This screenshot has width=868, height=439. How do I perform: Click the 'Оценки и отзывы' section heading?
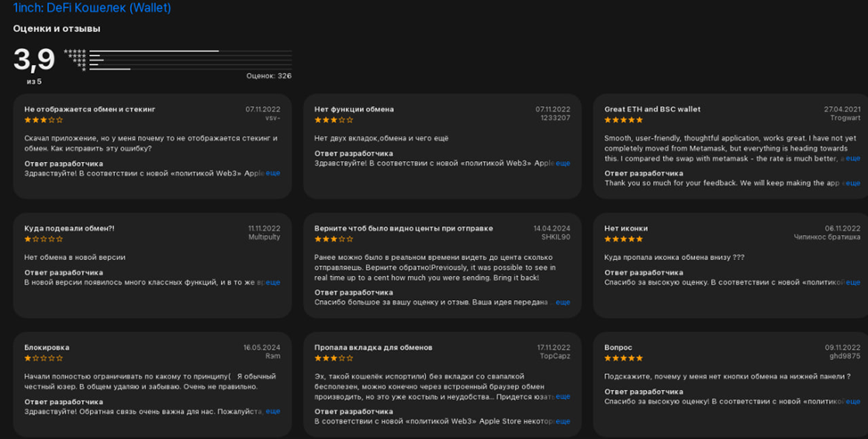coord(56,29)
